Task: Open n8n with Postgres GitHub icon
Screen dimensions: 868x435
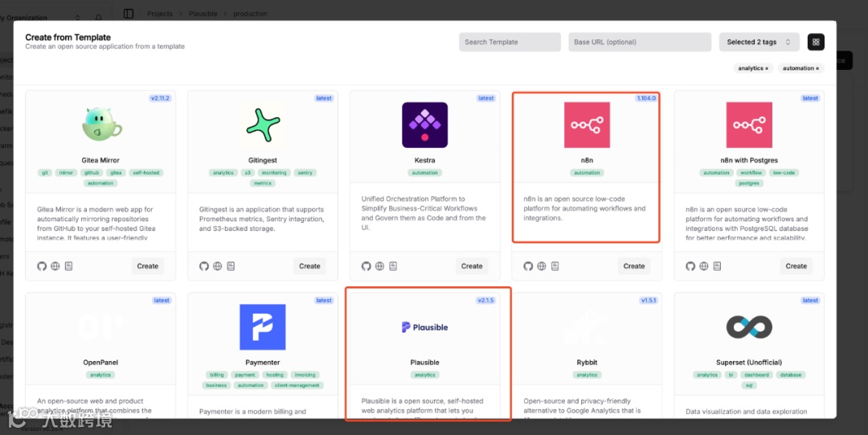Action: pyautogui.click(x=690, y=266)
